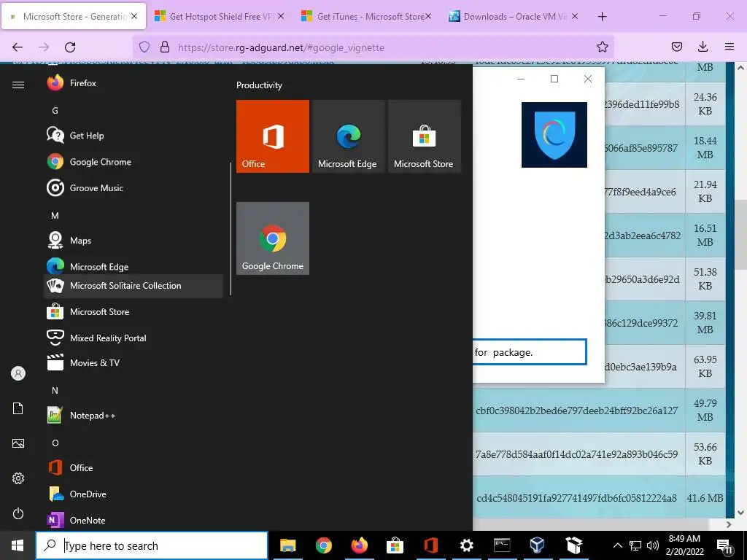
Task: Open the installer box icon on taskbar
Action: pyautogui.click(x=573, y=545)
